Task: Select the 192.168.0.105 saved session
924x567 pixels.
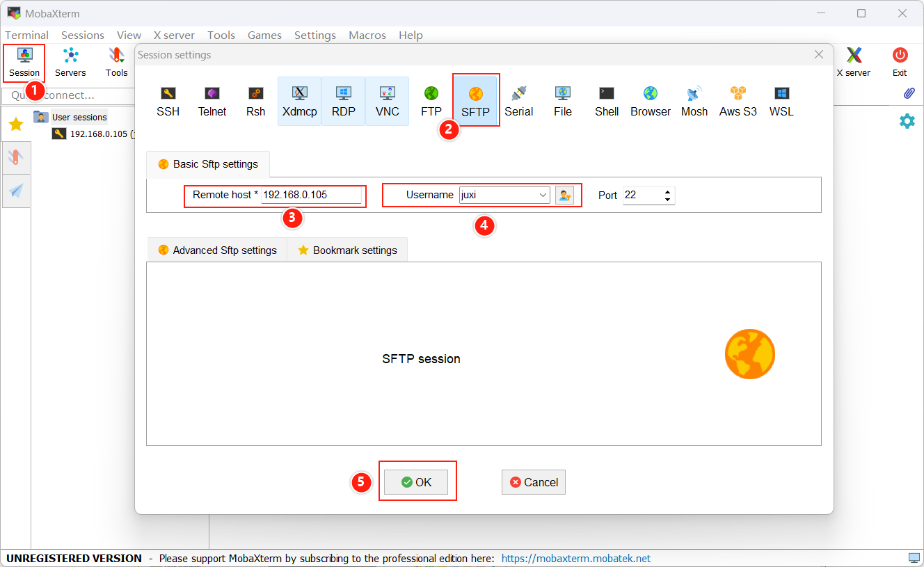Action: (x=93, y=134)
